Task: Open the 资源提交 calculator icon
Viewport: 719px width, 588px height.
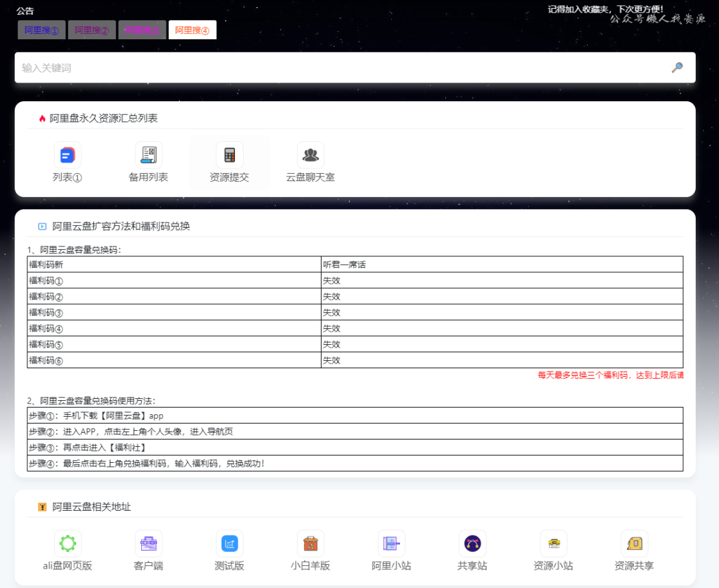Action: pos(229,155)
